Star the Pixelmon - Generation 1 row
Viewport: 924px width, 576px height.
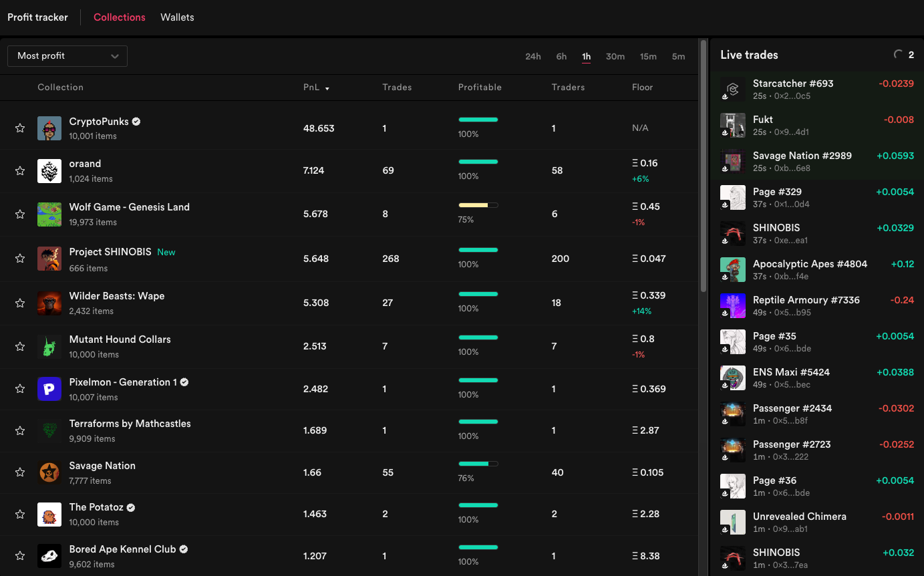tap(20, 389)
